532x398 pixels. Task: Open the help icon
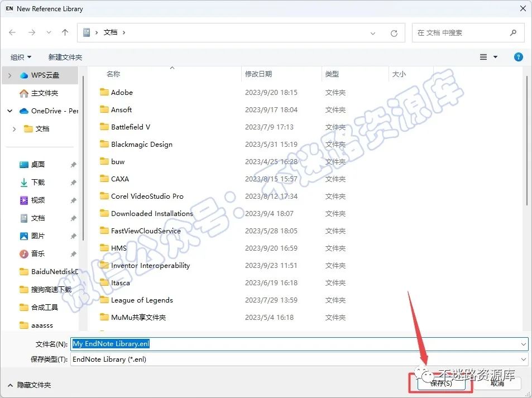pyautogui.click(x=518, y=57)
